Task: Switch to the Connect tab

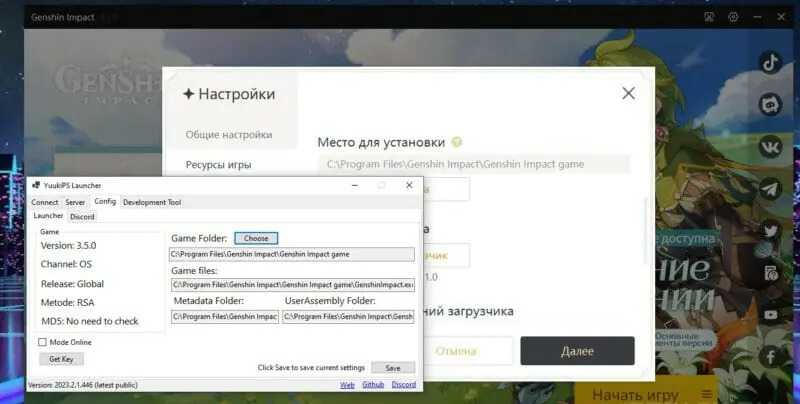Action: [45, 203]
